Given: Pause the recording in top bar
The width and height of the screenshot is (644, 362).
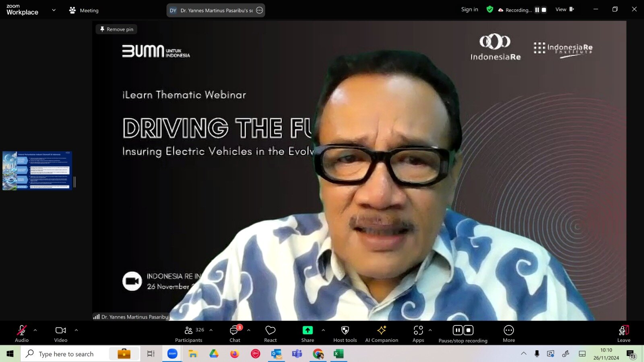Looking at the screenshot, I should coord(537,10).
